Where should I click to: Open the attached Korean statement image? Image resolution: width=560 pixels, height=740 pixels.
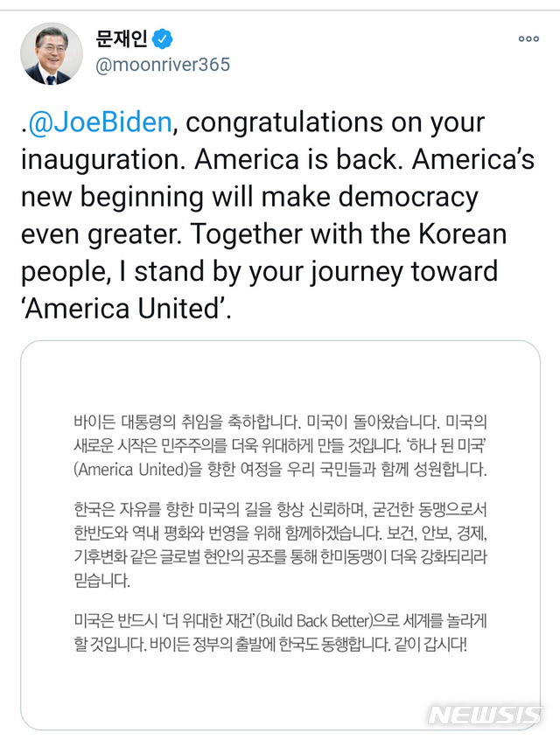280,534
